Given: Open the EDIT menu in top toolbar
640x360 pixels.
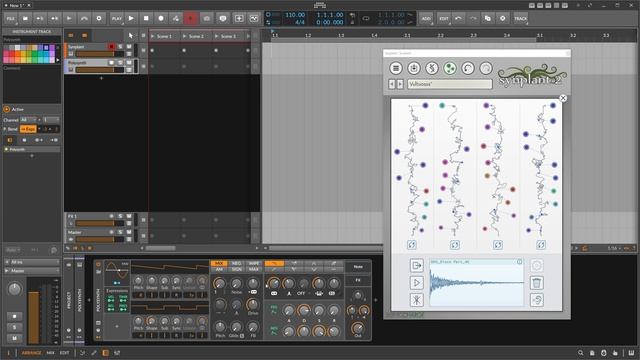Looking at the screenshot, I should coord(444,18).
